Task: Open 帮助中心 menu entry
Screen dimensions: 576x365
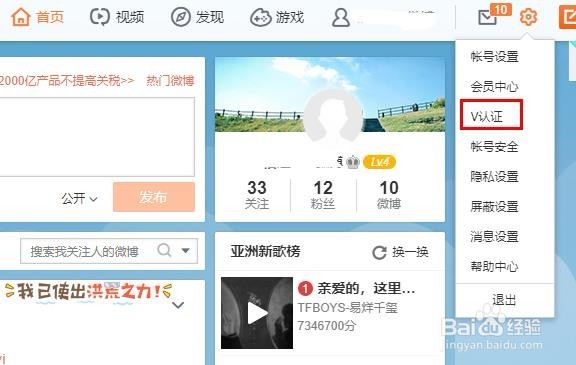Action: (494, 266)
